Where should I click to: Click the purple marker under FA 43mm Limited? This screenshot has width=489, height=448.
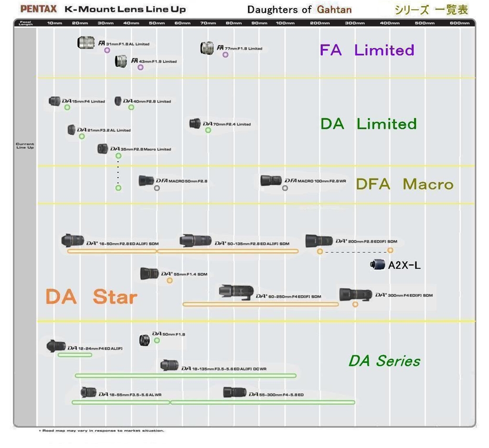click(x=141, y=67)
